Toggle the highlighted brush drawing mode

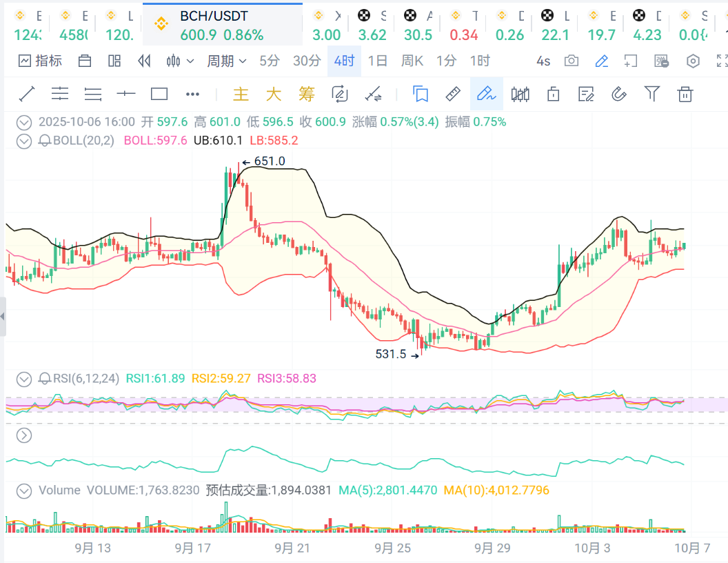[486, 94]
